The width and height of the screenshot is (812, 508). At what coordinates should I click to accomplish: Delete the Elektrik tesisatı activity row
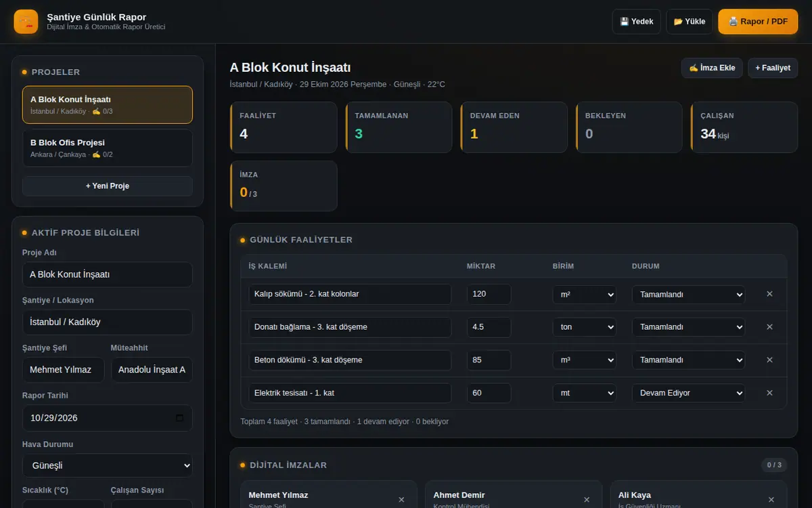pos(769,393)
